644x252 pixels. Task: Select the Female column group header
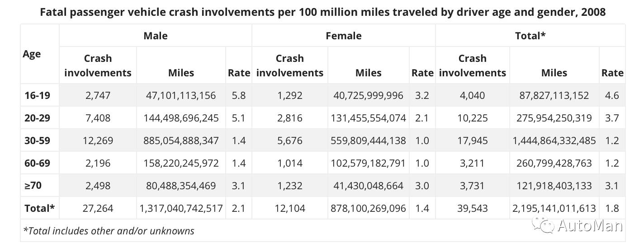343,36
